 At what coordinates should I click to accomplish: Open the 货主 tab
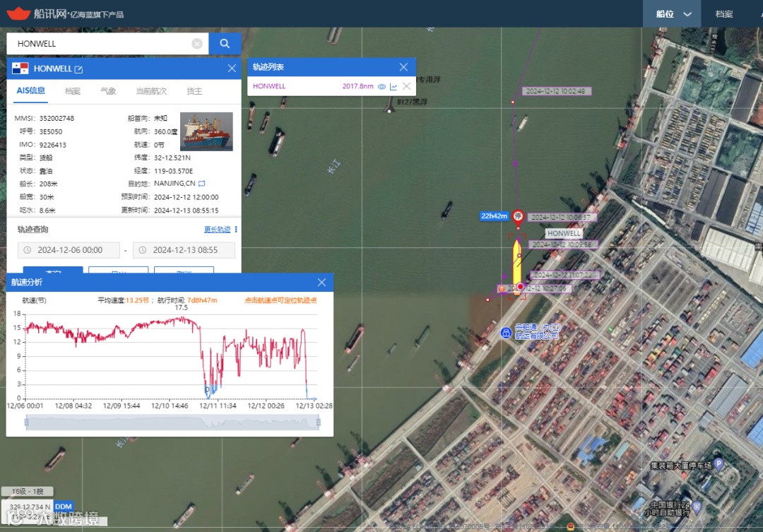(x=194, y=91)
